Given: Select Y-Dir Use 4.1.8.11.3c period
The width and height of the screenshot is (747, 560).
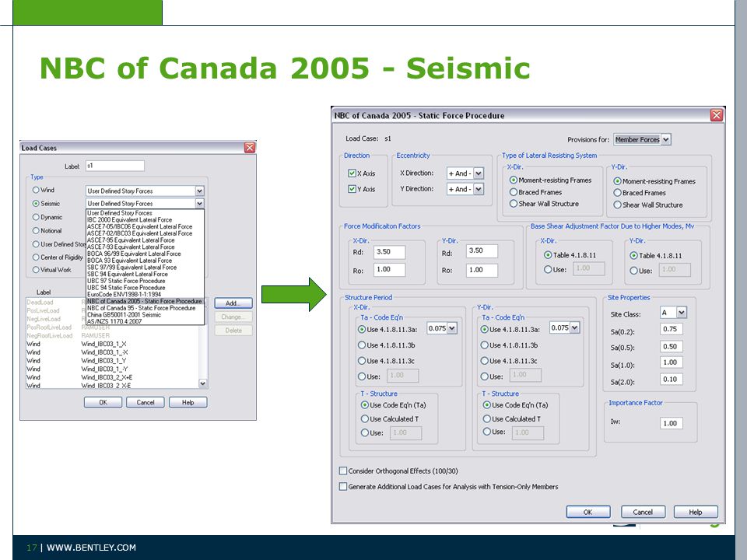Looking at the screenshot, I should (485, 360).
